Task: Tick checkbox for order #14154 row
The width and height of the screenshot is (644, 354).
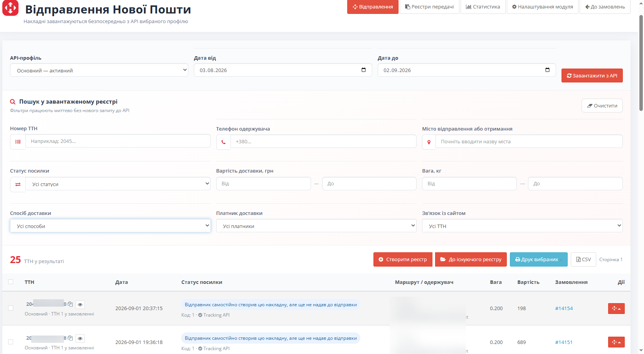Action: pos(10,308)
